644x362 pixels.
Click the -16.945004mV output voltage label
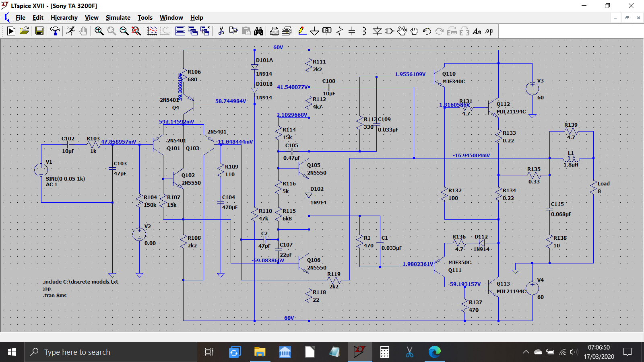pyautogui.click(x=471, y=155)
